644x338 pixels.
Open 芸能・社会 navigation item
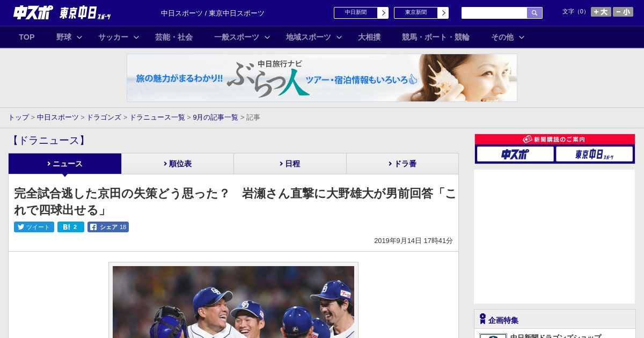[174, 37]
